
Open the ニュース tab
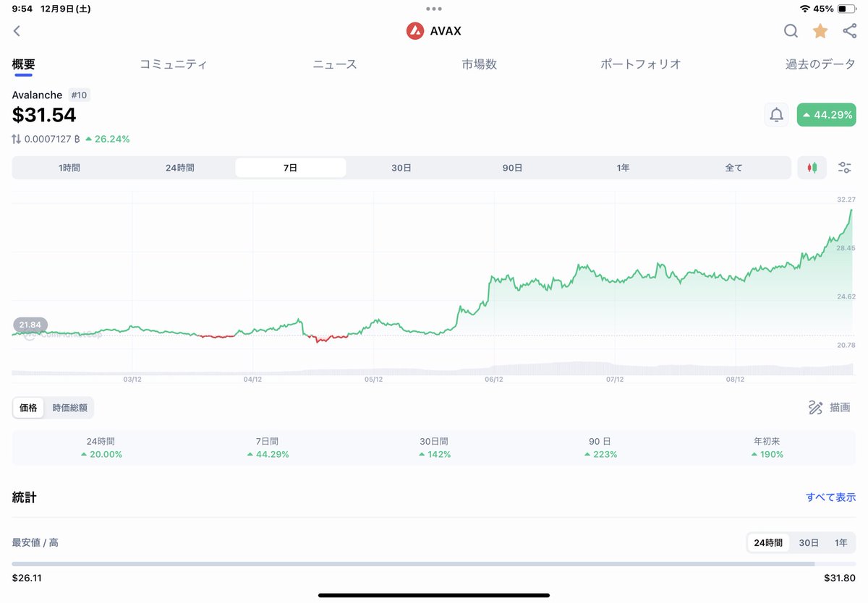coord(335,64)
